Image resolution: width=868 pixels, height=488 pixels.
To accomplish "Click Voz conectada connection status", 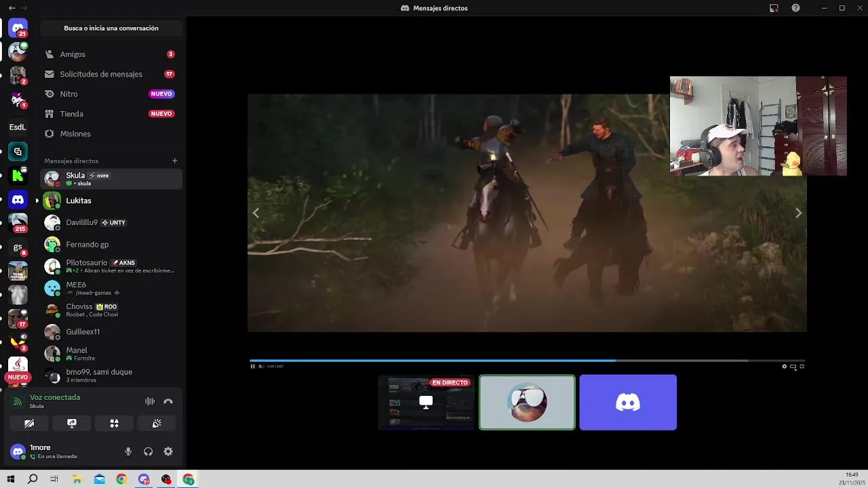I will [x=55, y=397].
